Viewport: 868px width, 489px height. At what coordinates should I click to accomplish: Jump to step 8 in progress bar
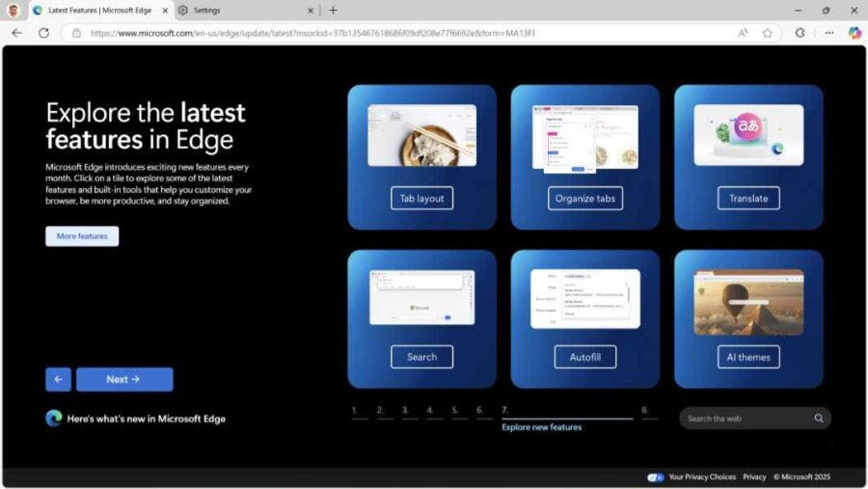(649, 412)
